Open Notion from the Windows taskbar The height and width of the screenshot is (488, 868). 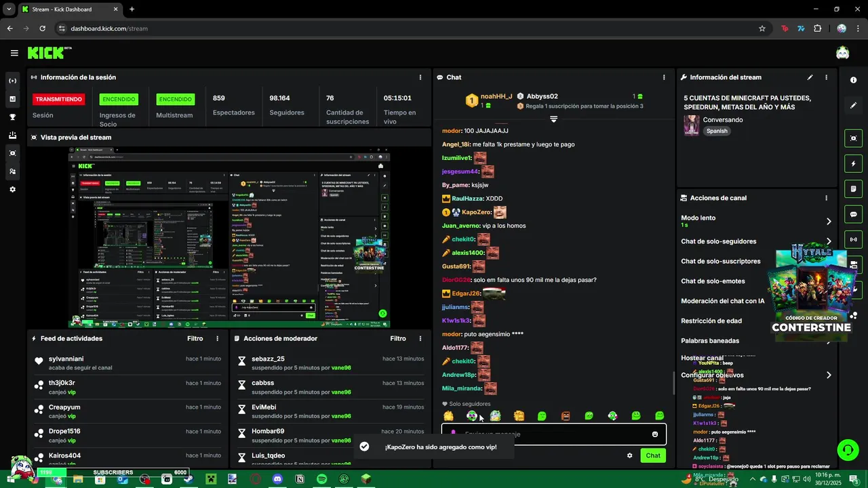coord(300,479)
